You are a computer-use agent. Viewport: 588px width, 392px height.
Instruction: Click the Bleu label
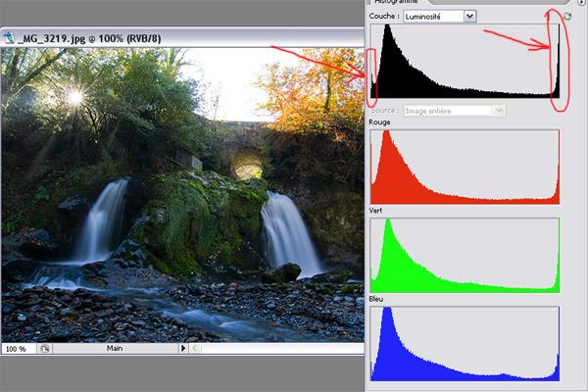pos(376,299)
